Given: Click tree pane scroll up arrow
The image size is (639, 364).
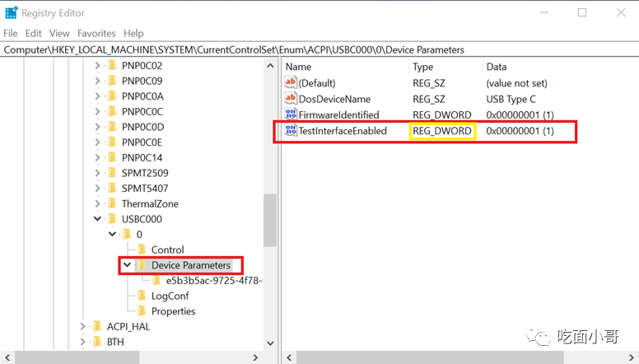Looking at the screenshot, I should [270, 66].
